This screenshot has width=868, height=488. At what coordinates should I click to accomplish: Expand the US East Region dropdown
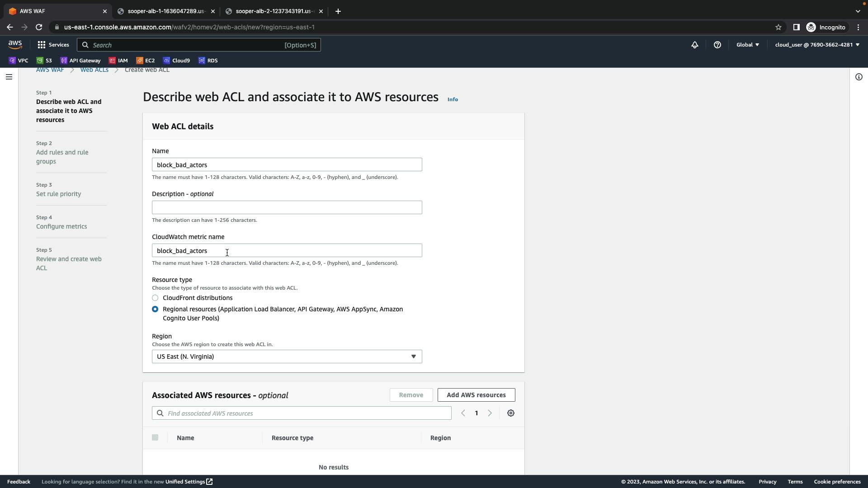coord(287,357)
